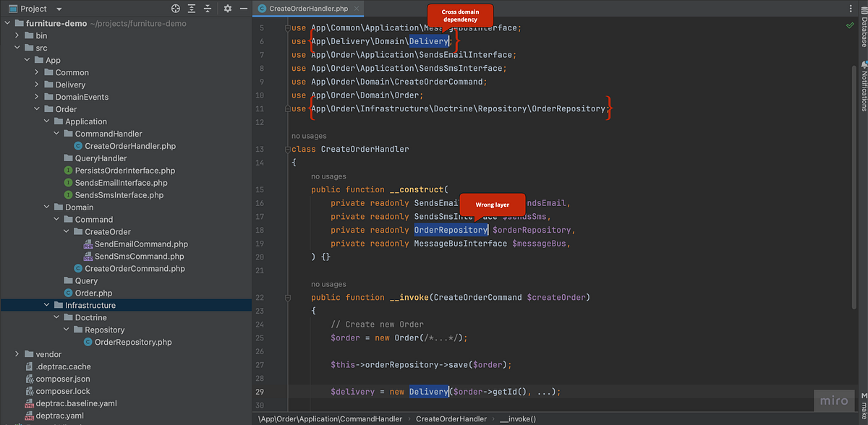This screenshot has width=868, height=425.
Task: Click the Expand All icon in Project toolbar
Action: [x=191, y=7]
